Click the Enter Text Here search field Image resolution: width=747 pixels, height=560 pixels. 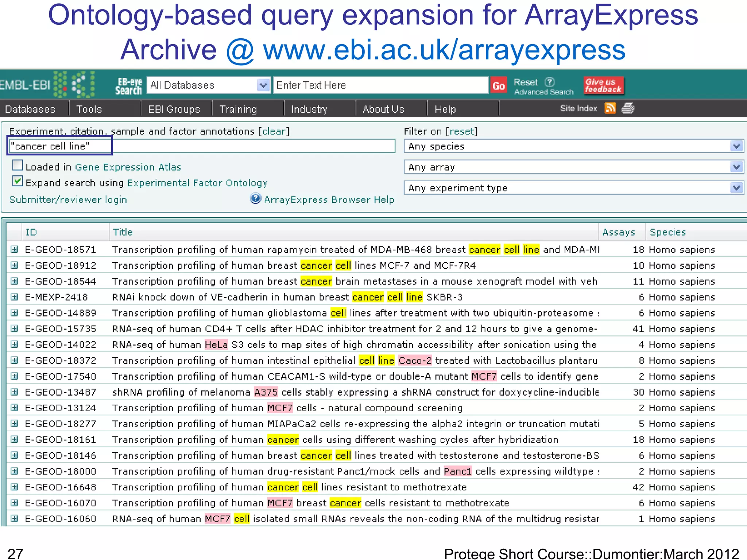point(381,85)
